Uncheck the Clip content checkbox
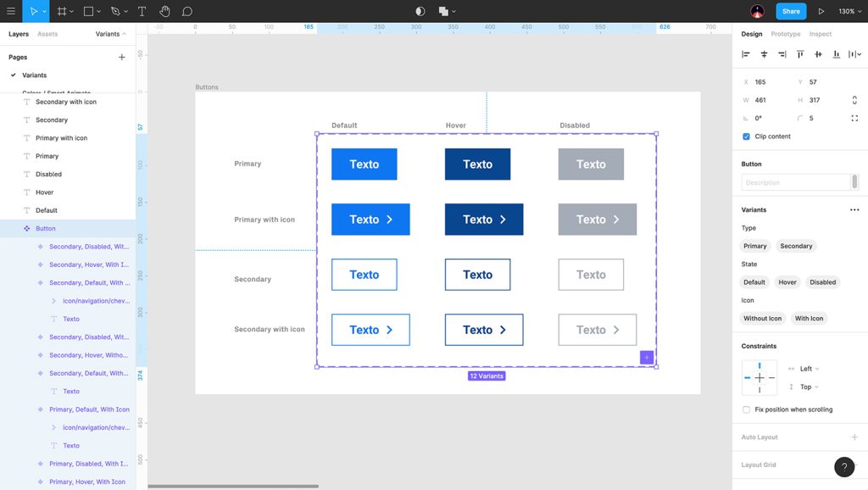The width and height of the screenshot is (868, 490). (x=746, y=136)
